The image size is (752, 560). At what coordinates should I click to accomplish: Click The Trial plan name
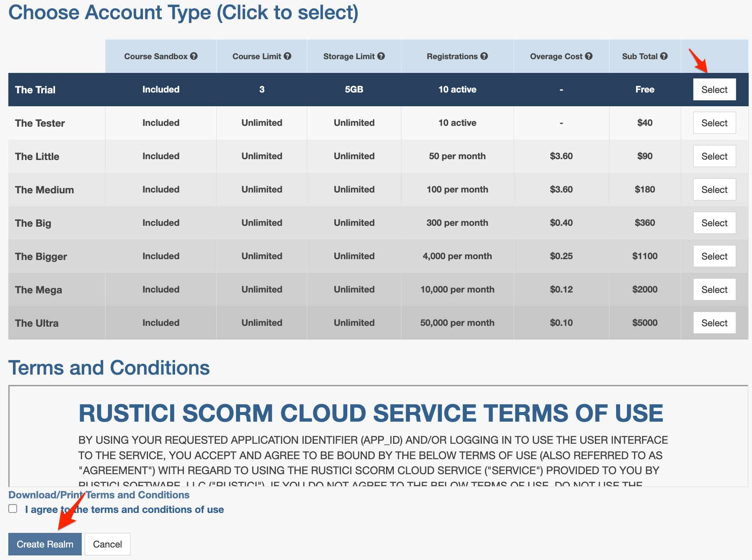[35, 90]
